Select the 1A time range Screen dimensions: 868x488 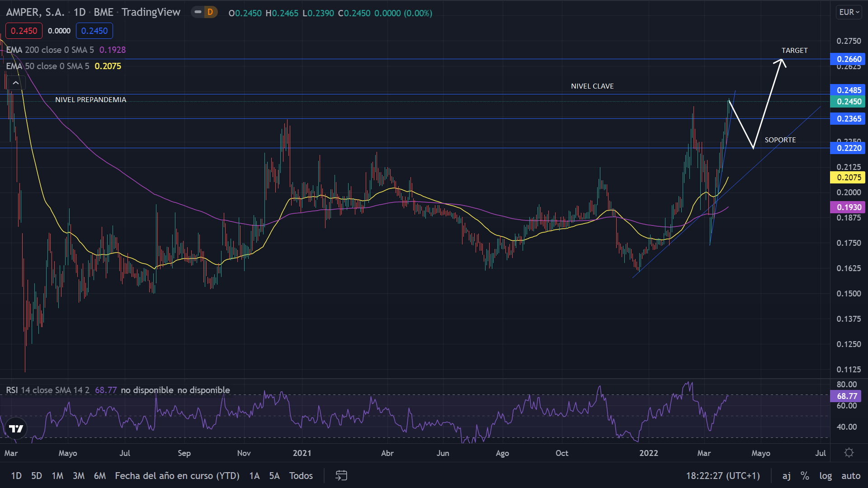255,476
